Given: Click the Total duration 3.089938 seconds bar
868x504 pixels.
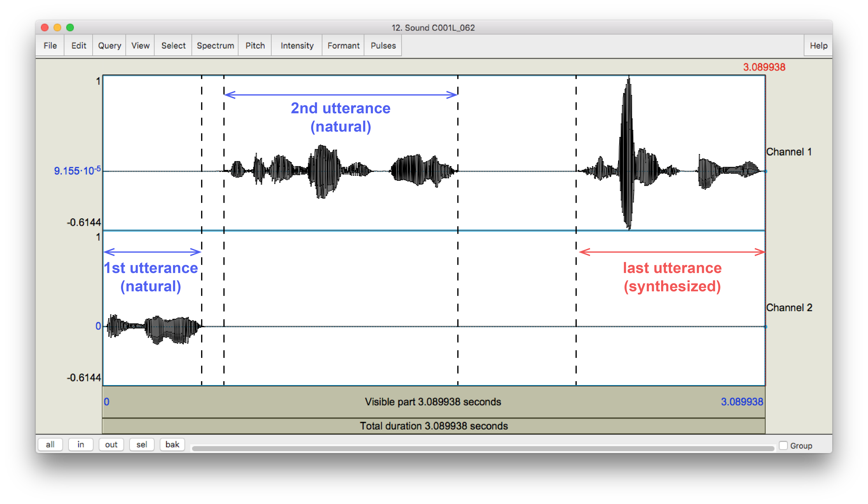Looking at the screenshot, I should tap(434, 426).
